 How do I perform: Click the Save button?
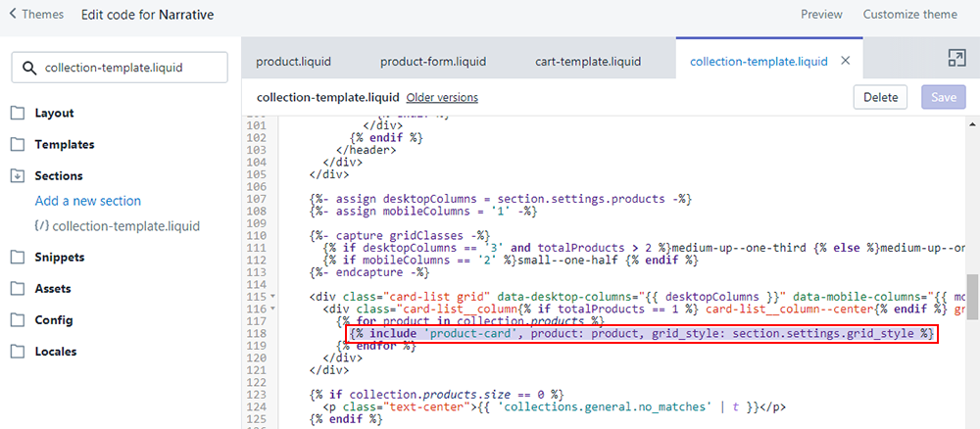point(943,97)
